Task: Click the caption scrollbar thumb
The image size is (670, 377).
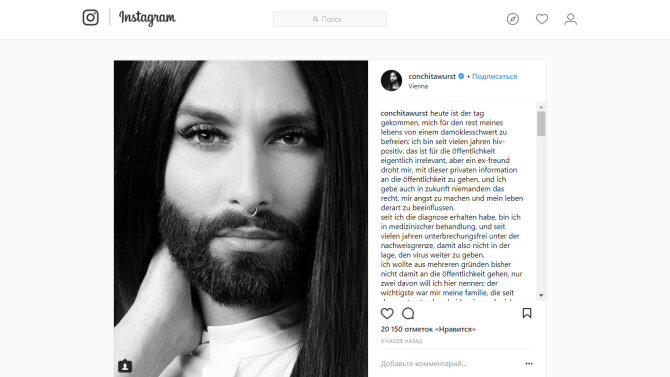Action: (541, 124)
